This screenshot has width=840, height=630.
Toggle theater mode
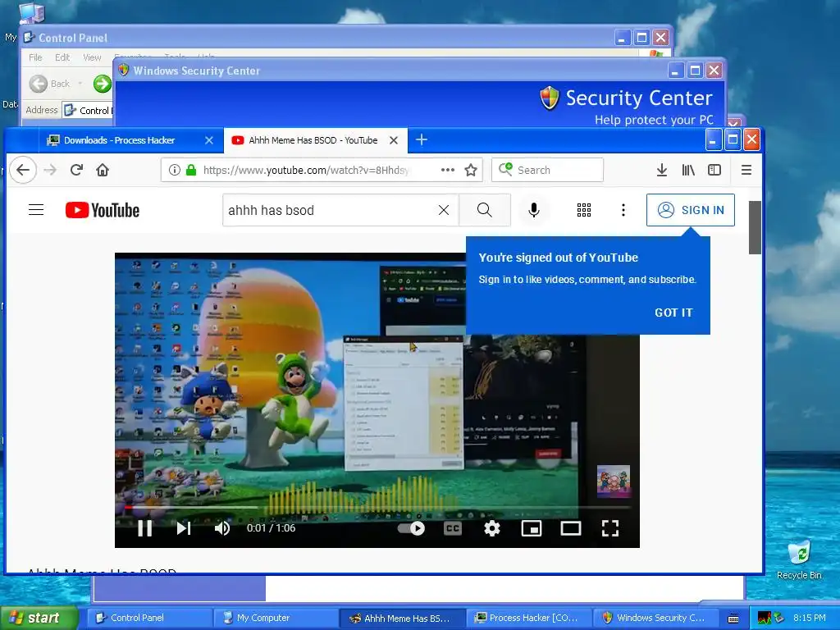coord(571,528)
